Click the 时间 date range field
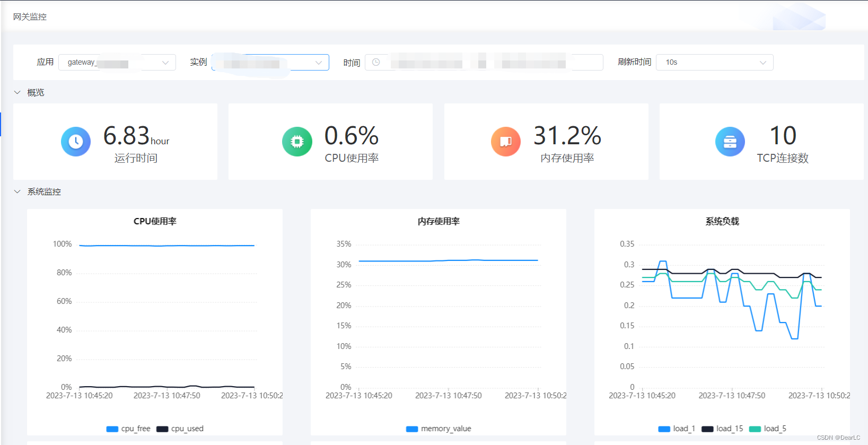Screen dimensions: 868x445 (484, 62)
